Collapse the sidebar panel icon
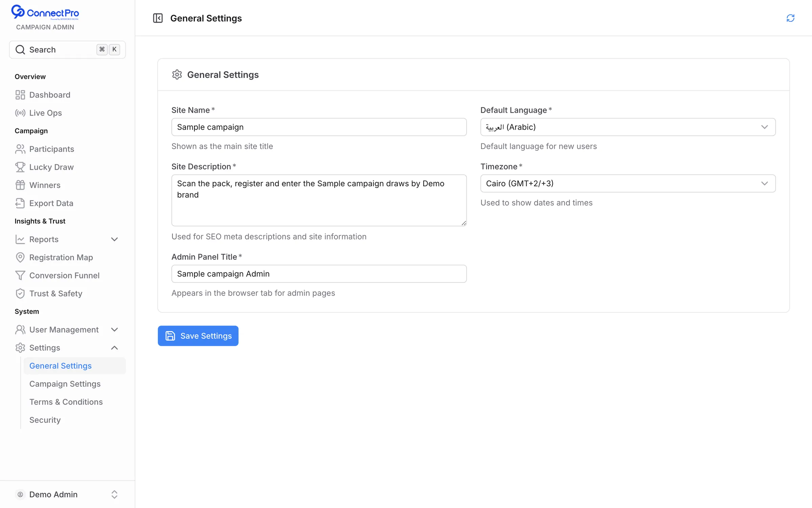Viewport: 812px width, 508px height. [x=158, y=18]
